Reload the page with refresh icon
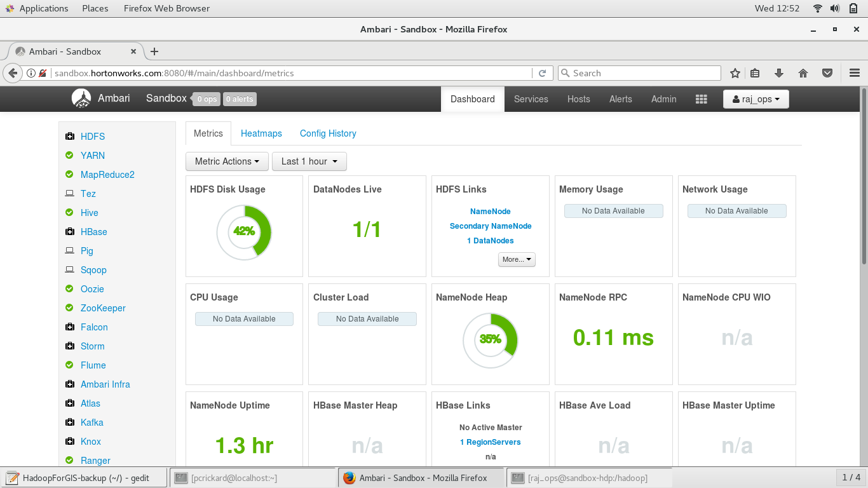 tap(542, 73)
